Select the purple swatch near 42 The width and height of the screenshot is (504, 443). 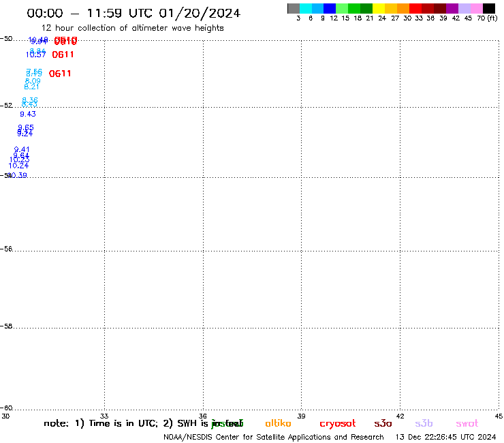click(452, 8)
